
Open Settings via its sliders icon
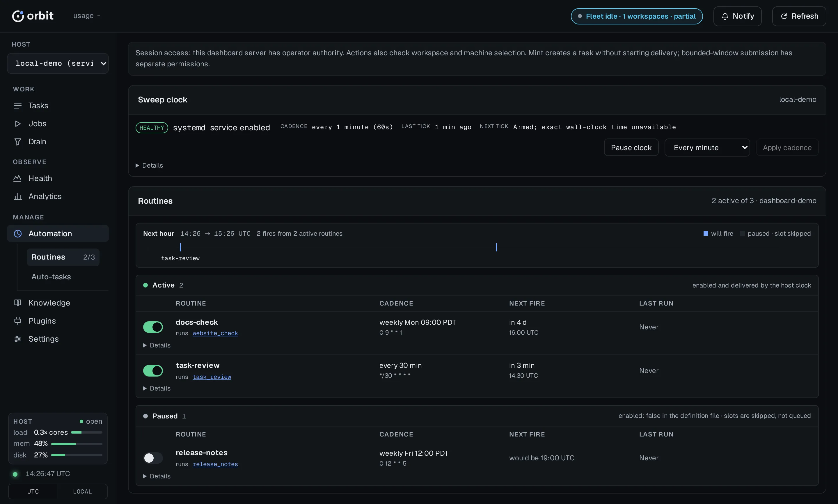[x=18, y=339]
